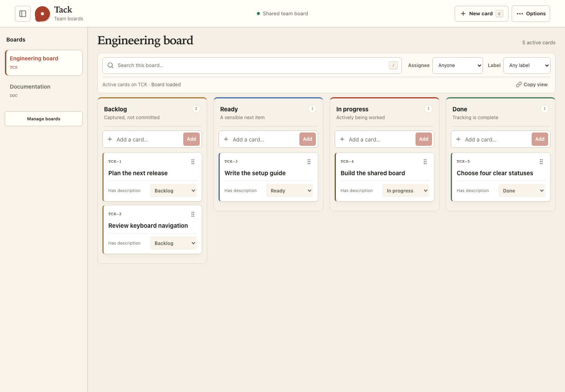This screenshot has width=565, height=392.
Task: Click Manage boards button
Action: (x=44, y=119)
